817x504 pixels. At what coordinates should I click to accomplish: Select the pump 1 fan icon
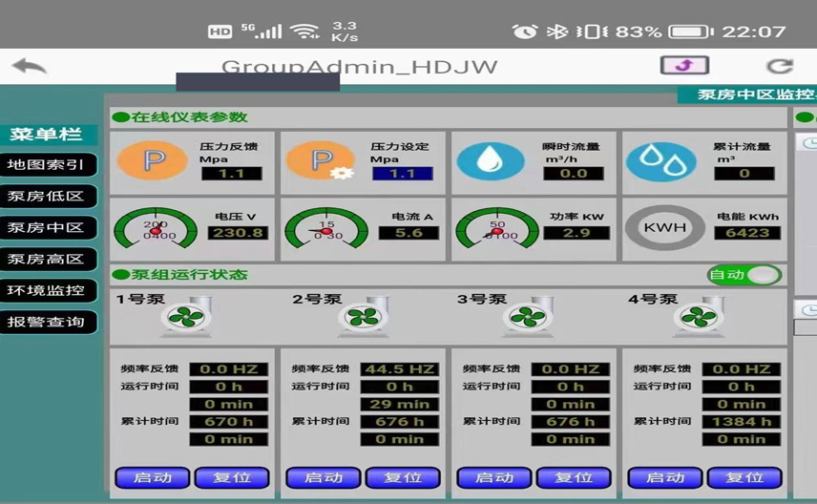[185, 318]
